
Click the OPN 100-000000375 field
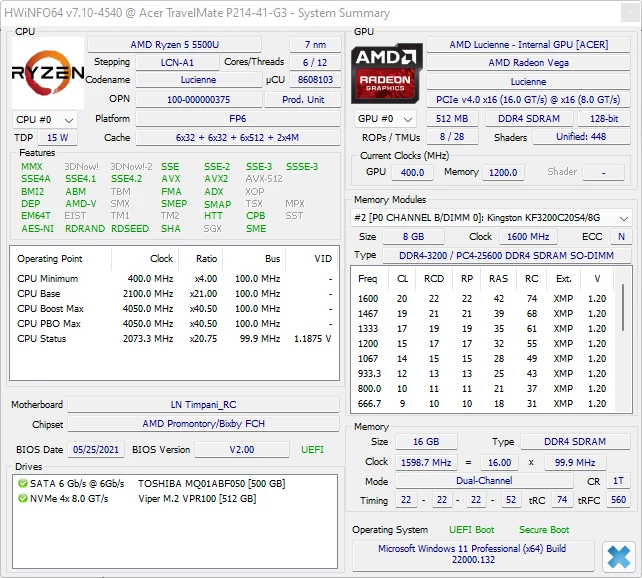(199, 99)
